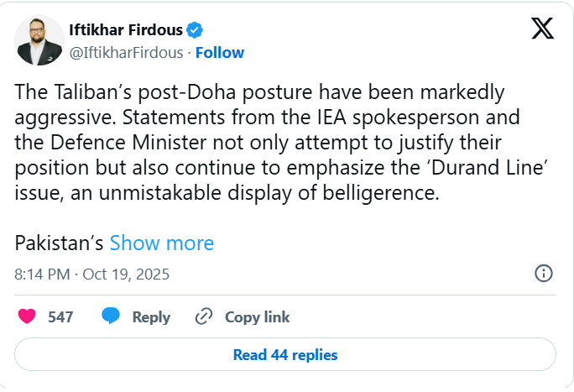Like the tweet with the heart icon
574x392 pixels.
click(27, 316)
